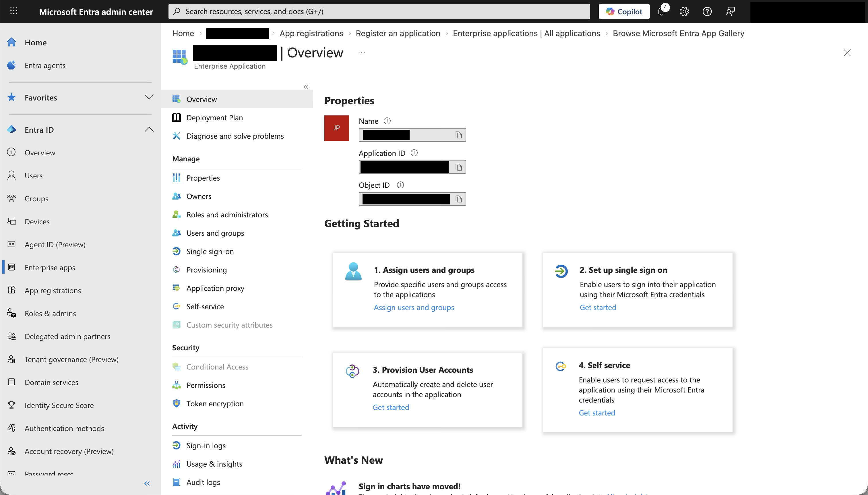Screen dimensions: 868x495
Task: Click the Token encryption shield icon
Action: click(177, 403)
